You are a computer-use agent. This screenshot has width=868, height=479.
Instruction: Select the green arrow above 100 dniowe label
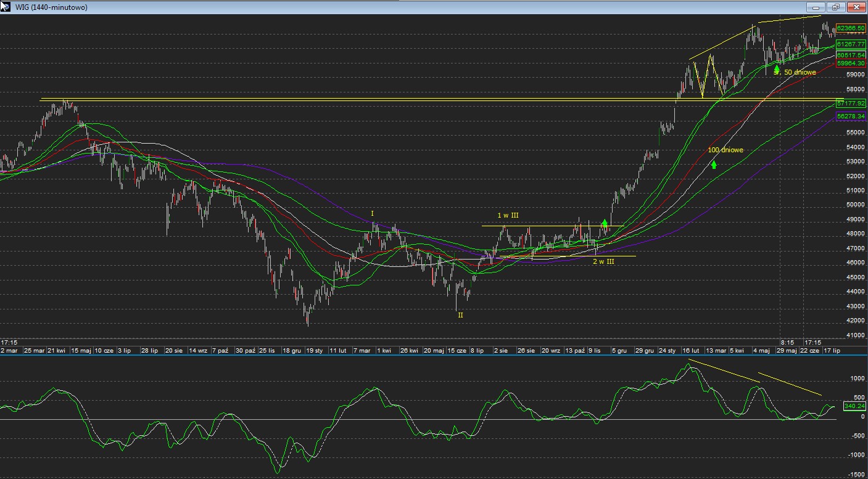pos(714,165)
